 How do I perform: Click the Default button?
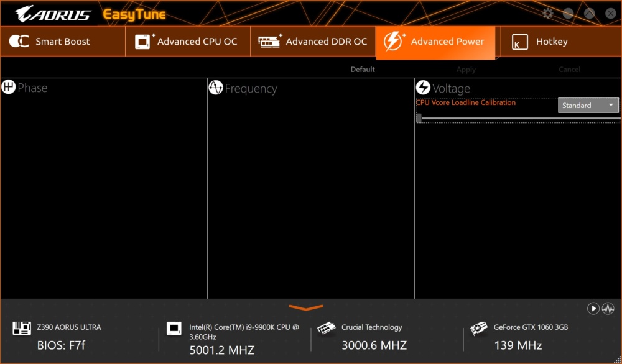[363, 70]
